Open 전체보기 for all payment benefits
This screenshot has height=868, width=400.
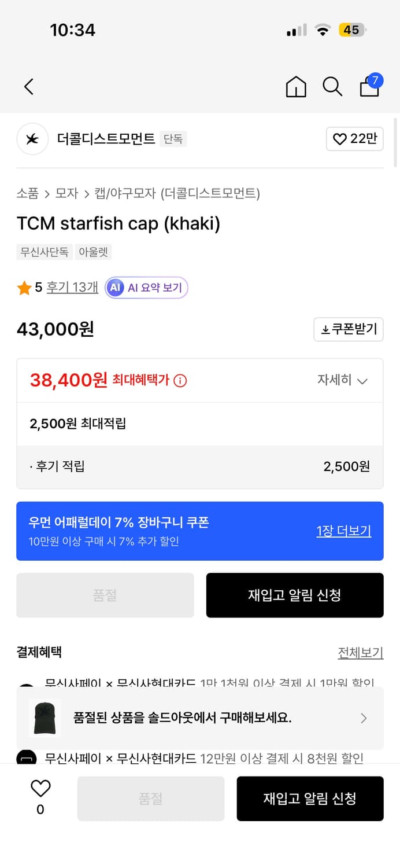(361, 652)
